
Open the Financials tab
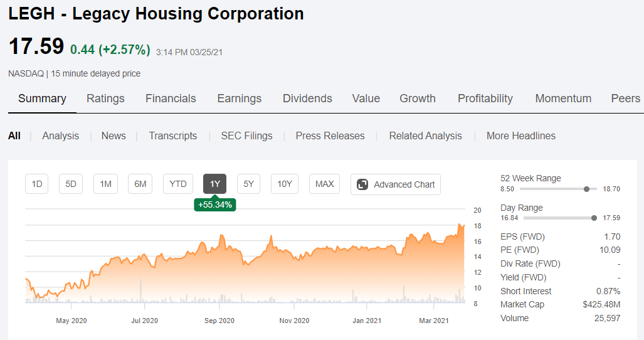171,98
